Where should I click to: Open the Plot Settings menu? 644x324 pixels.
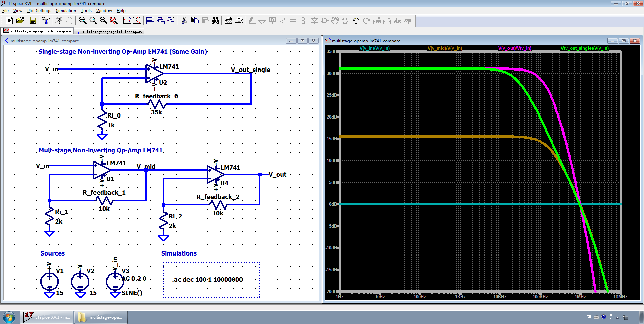(39, 11)
